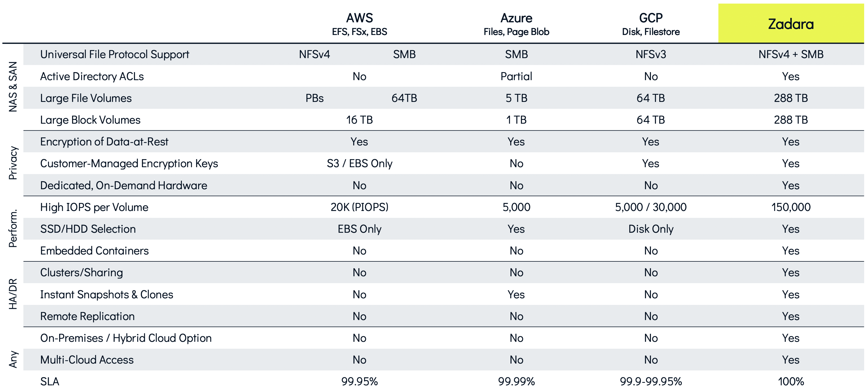Click the High IOPS per Volume label

[x=94, y=207]
